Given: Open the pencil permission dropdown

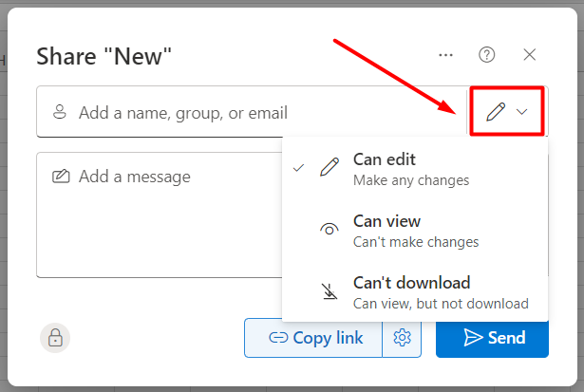Looking at the screenshot, I should 506,111.
